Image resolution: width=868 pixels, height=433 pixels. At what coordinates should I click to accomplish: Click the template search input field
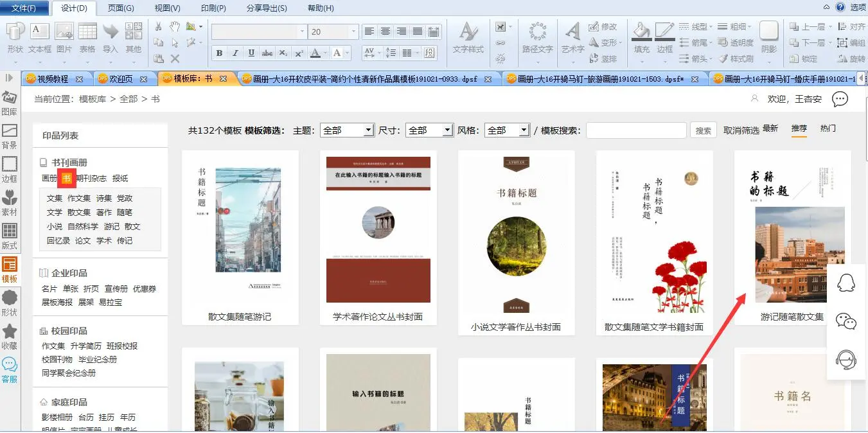point(636,130)
